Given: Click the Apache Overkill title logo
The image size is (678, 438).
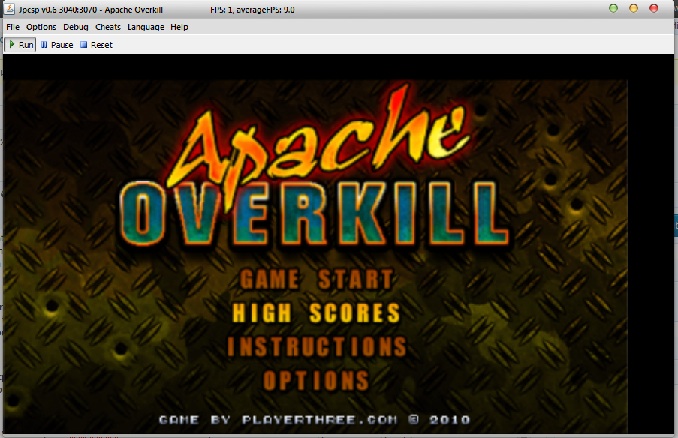Looking at the screenshot, I should point(315,166).
